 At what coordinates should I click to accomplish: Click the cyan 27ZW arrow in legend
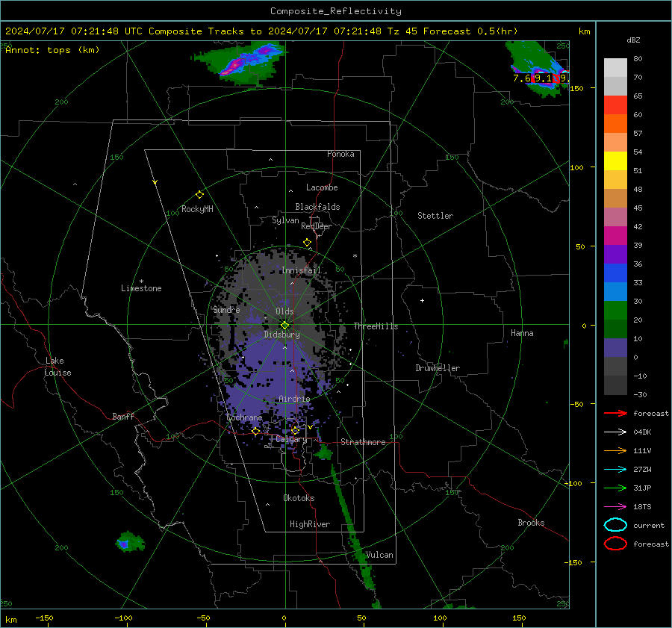[615, 470]
